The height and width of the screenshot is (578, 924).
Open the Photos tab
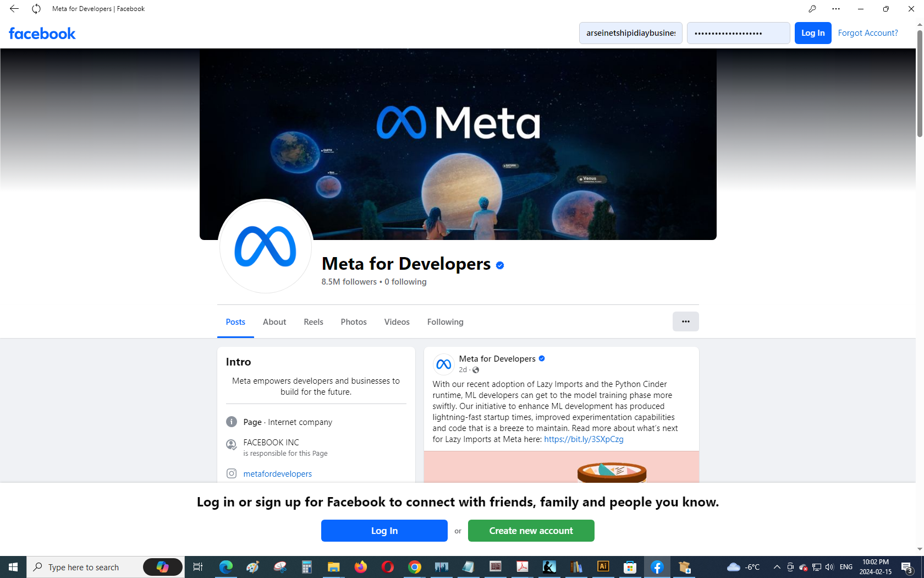354,322
